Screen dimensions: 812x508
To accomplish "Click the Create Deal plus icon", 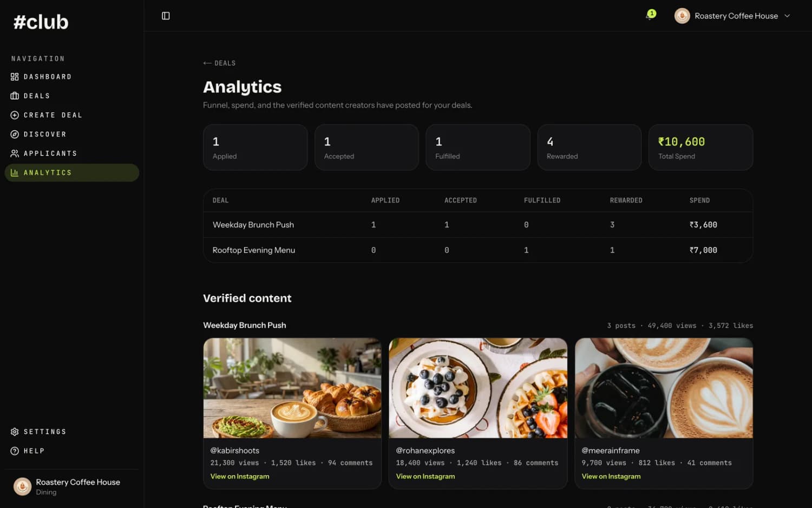I will point(15,115).
